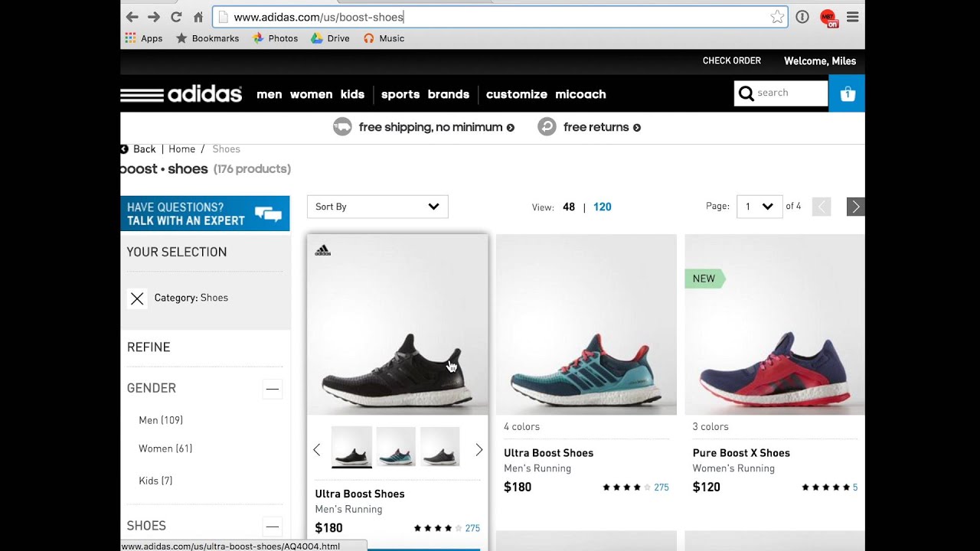Open the women menu

311,94
